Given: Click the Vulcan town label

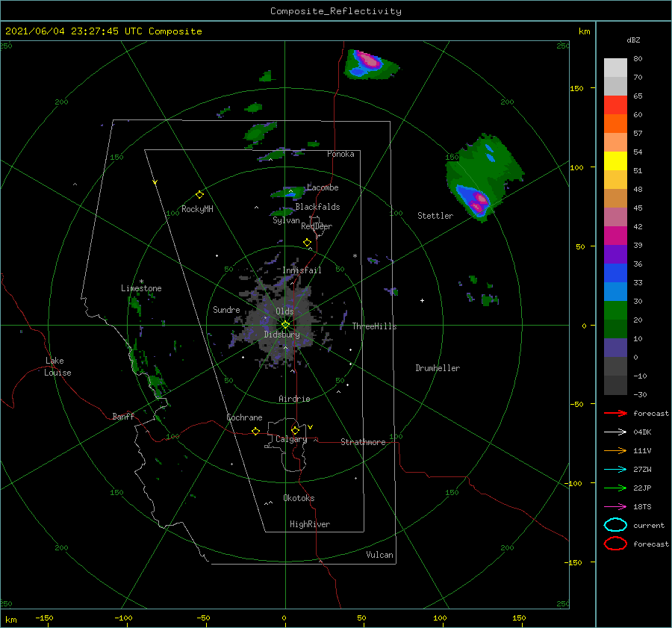Looking at the screenshot, I should click(380, 555).
